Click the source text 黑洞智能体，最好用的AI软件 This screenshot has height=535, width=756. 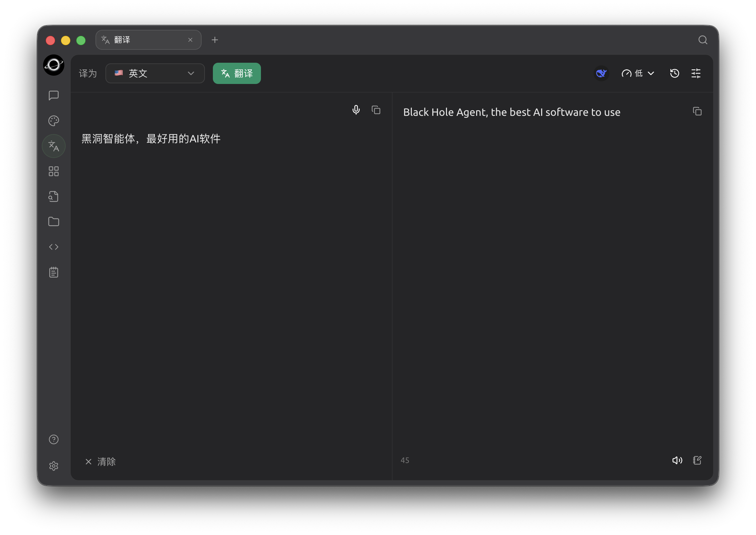pos(151,139)
